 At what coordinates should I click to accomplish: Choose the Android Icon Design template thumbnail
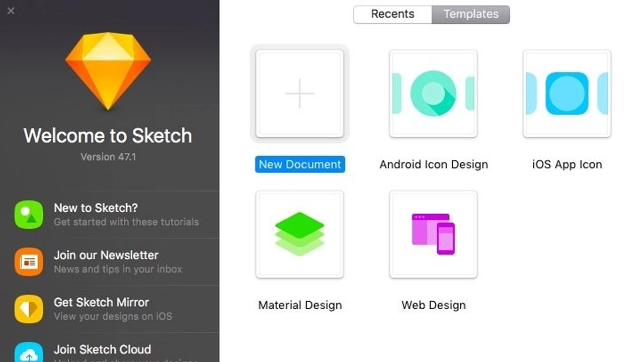point(433,94)
